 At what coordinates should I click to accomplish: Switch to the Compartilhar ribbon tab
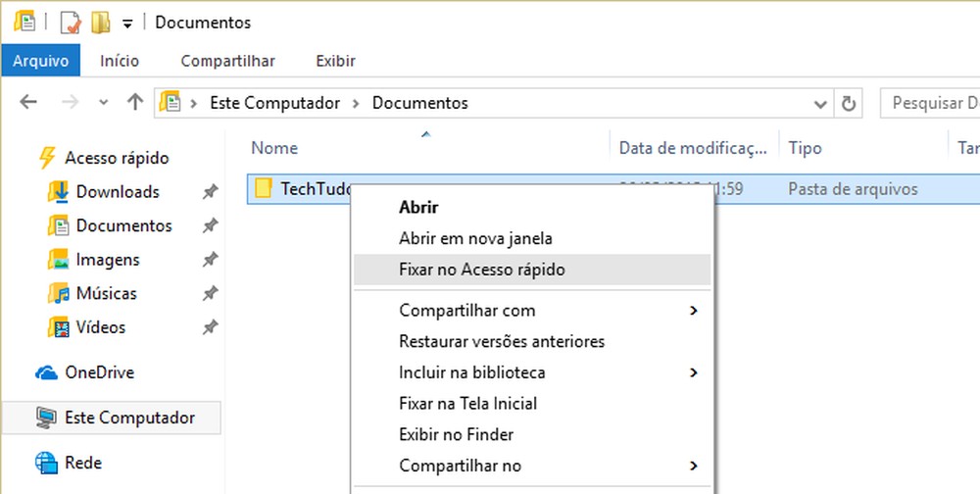pos(227,61)
